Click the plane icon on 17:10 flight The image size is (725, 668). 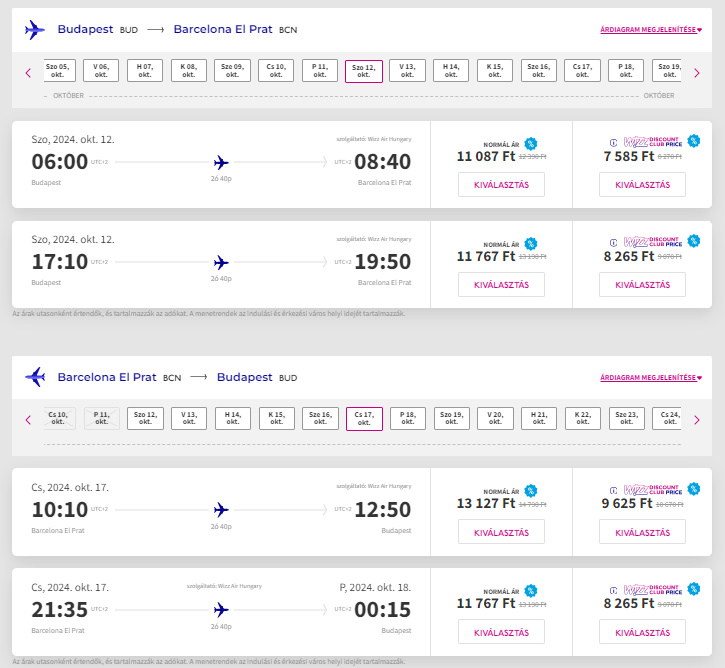pyautogui.click(x=221, y=263)
